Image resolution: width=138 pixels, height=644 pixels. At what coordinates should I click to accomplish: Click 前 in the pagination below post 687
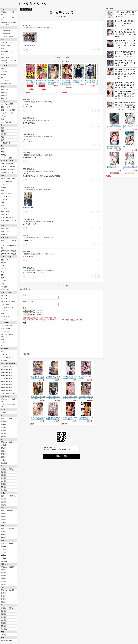(58, 286)
